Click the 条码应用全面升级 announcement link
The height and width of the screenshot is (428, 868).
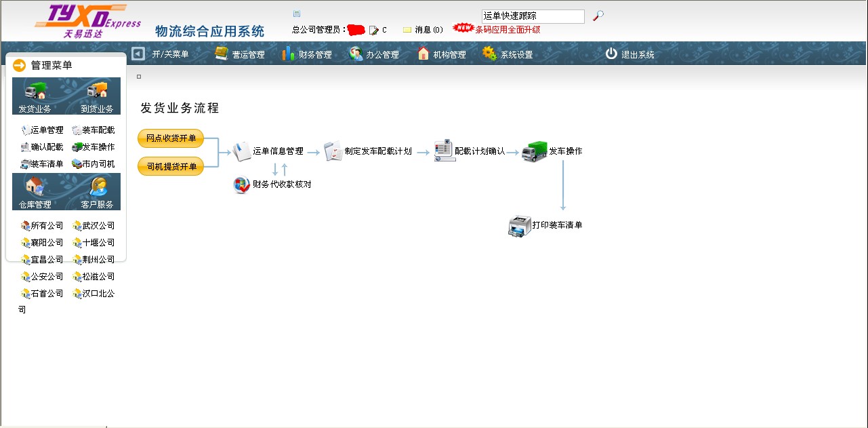coord(508,30)
